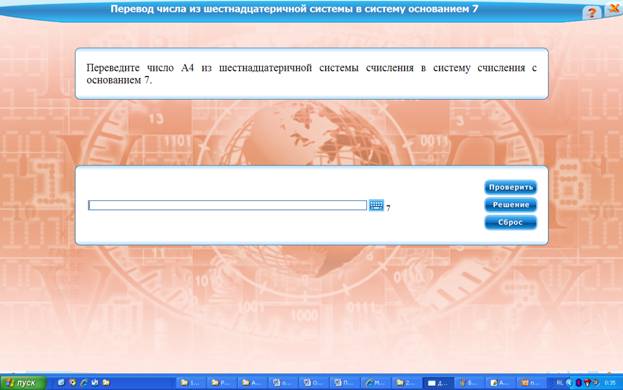Switch to the active taskbar window item
This screenshot has width=623, height=390.
pos(438,383)
